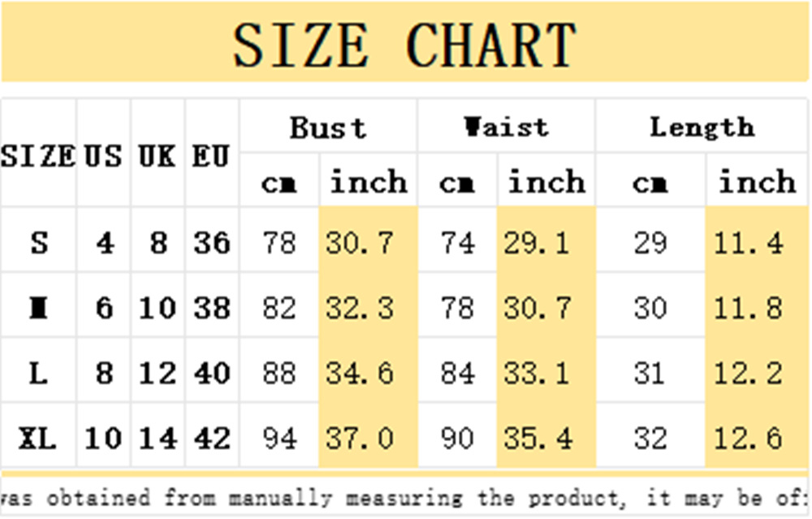Click the S size row label
Screen dimensions: 812x519
39,242
